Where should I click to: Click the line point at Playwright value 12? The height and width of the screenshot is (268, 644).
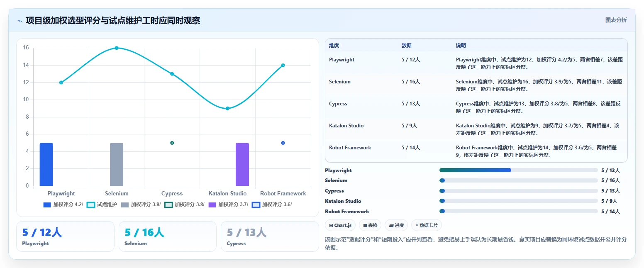(x=61, y=83)
